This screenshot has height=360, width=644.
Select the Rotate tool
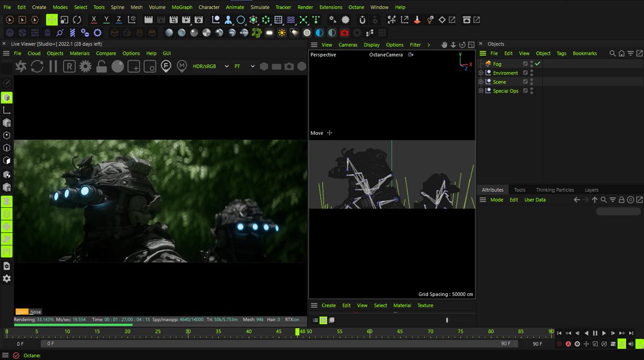coord(77,20)
